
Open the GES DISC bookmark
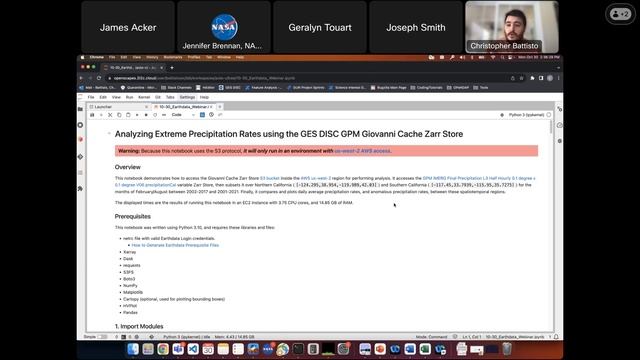[x=230, y=87]
